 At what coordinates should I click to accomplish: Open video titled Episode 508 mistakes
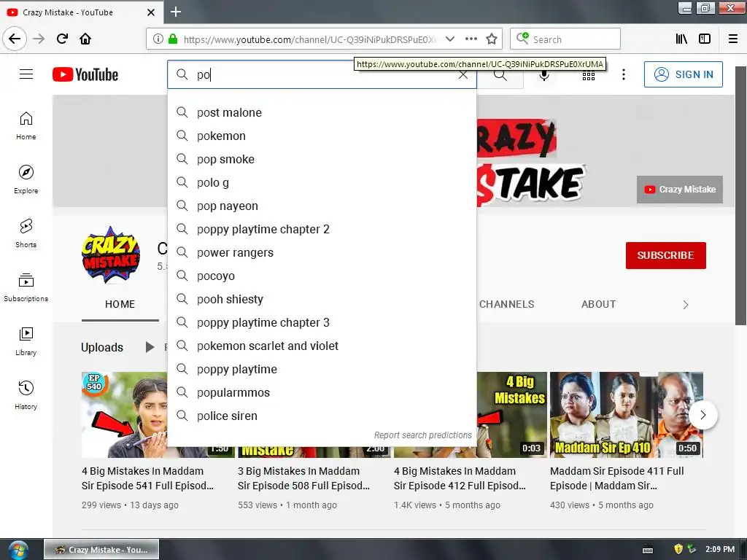[304, 478]
